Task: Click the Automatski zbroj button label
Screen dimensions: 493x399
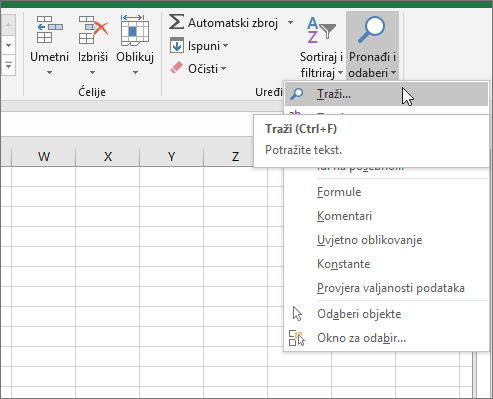Action: click(x=233, y=23)
